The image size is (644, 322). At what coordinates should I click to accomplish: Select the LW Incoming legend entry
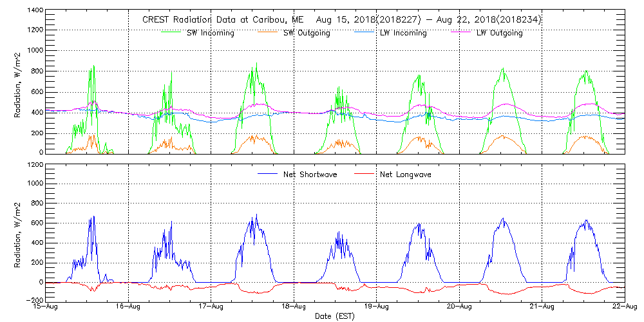[402, 33]
